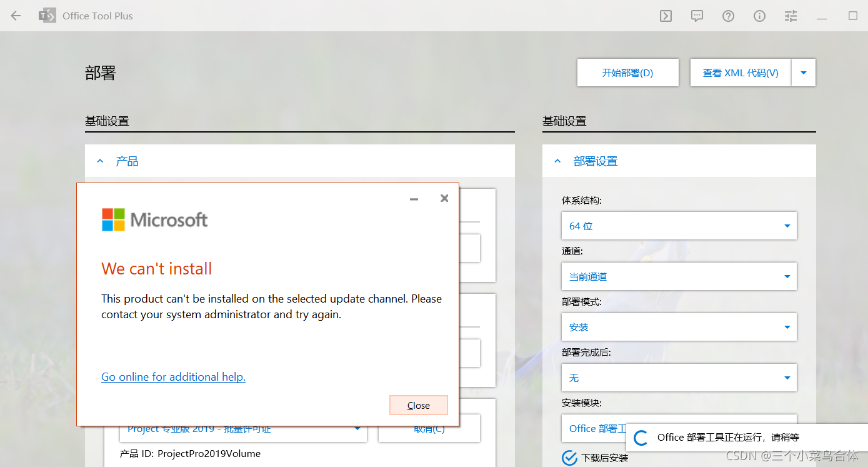Select the Project 专业版 2019 product dropdown
Viewport: 868px width, 467px height.
pos(243,428)
